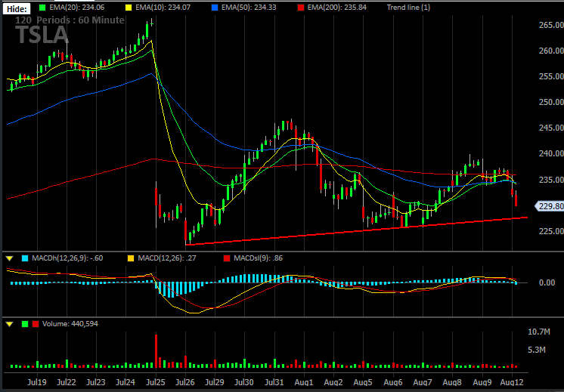Collapse the MACD panel yellow triangle
The height and width of the screenshot is (392, 564).
pyautogui.click(x=9, y=258)
